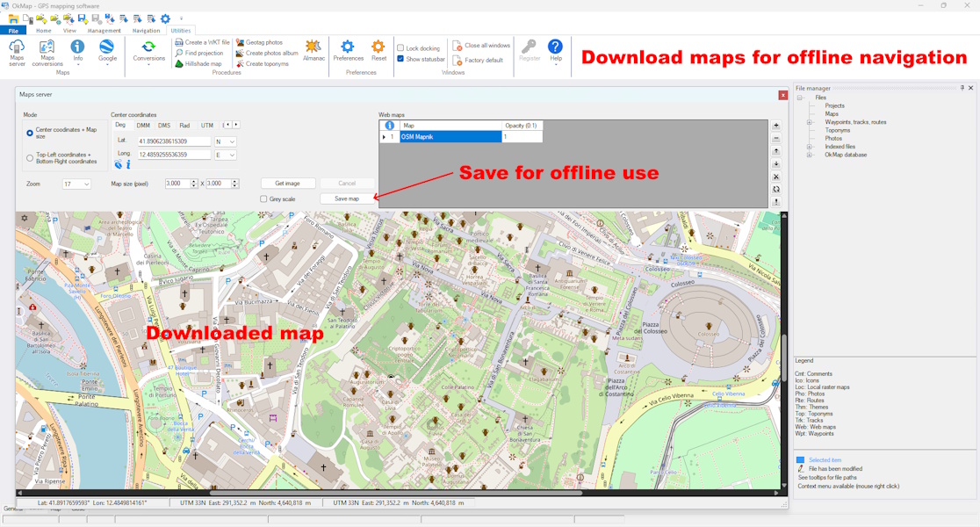
Task: Click the row selector arrow of row 1 in Web maps
Action: [x=384, y=137]
